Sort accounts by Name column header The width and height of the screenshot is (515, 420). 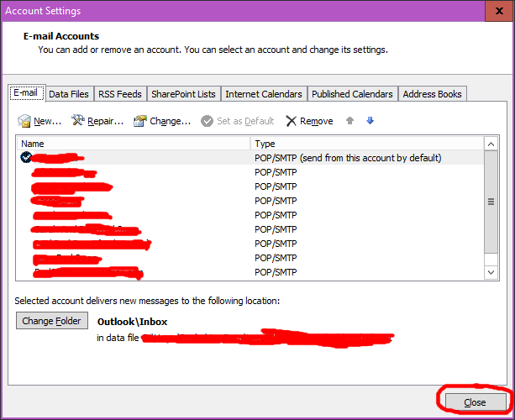pos(134,144)
